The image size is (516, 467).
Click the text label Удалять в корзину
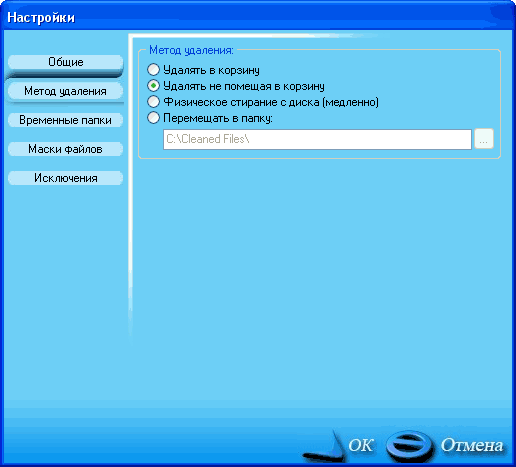tap(211, 70)
